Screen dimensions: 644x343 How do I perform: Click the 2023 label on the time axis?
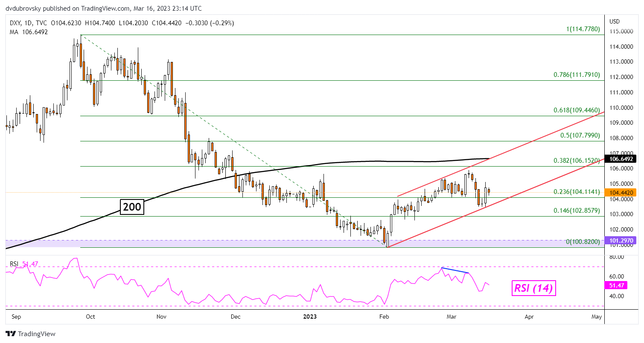point(310,317)
